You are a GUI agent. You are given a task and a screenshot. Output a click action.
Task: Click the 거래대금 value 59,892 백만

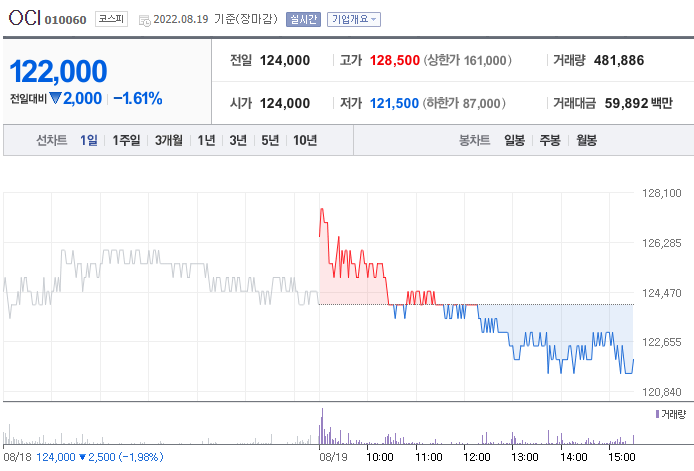pyautogui.click(x=639, y=103)
